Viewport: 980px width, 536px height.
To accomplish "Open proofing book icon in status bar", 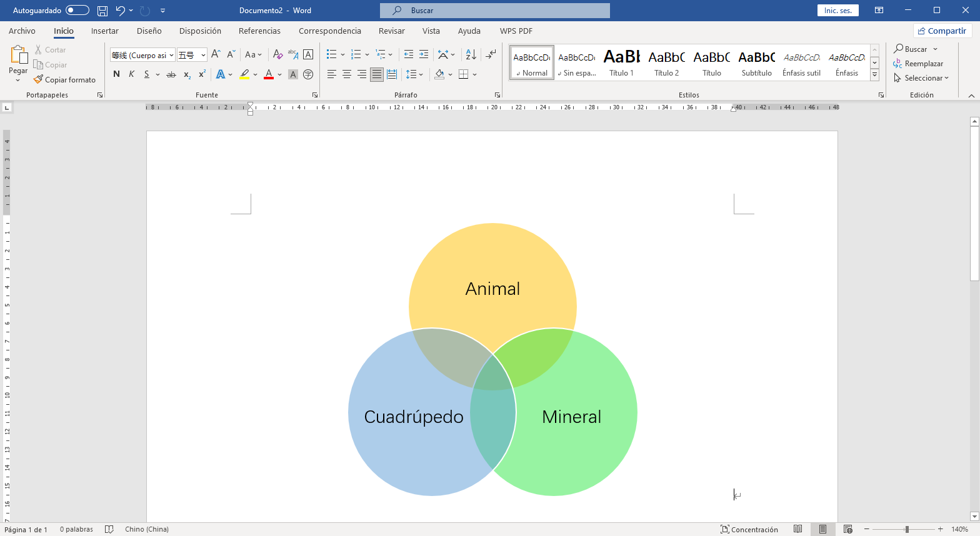I will click(x=109, y=529).
